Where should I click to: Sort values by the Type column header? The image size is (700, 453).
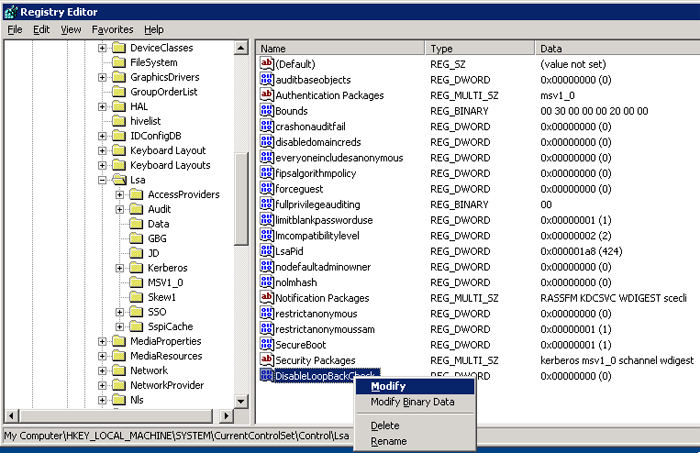click(480, 48)
